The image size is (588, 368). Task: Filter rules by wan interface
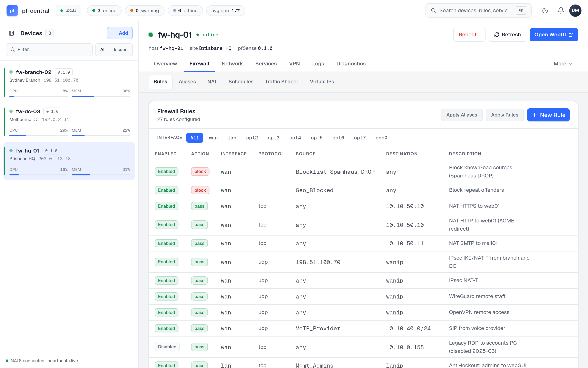[213, 138]
